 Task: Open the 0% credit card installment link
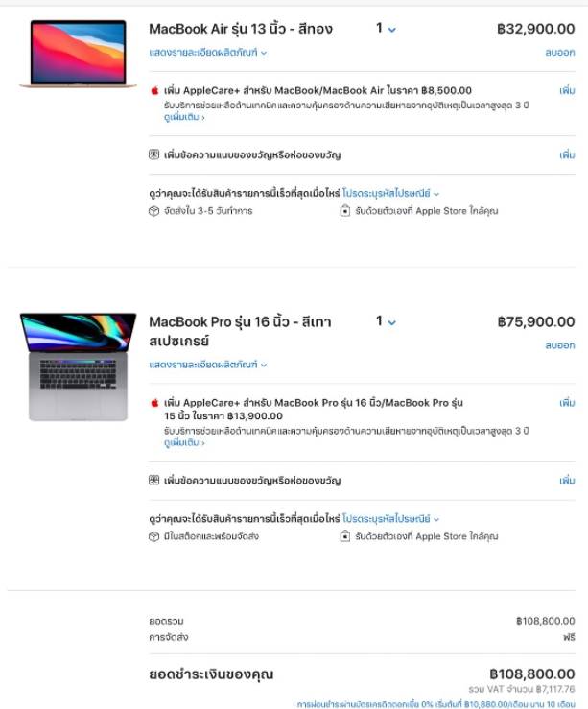click(x=436, y=704)
